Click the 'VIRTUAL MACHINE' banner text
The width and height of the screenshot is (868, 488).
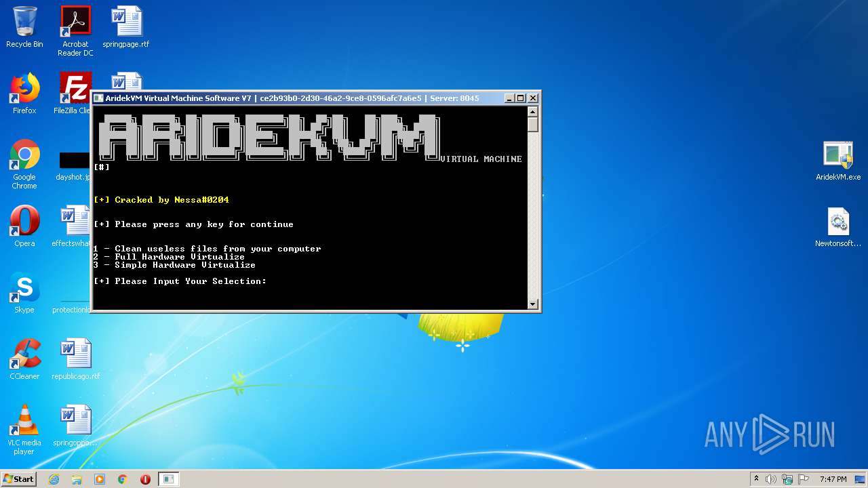pos(481,159)
